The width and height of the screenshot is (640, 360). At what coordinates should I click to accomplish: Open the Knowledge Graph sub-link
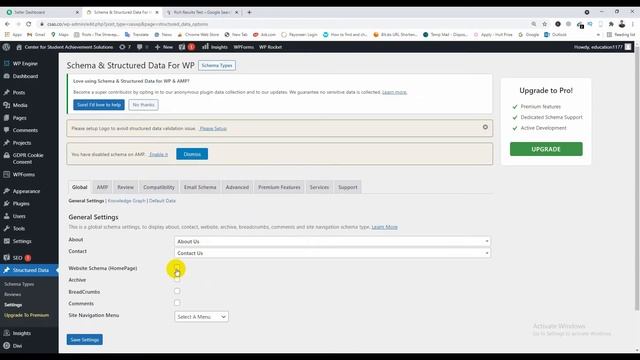coord(127,201)
